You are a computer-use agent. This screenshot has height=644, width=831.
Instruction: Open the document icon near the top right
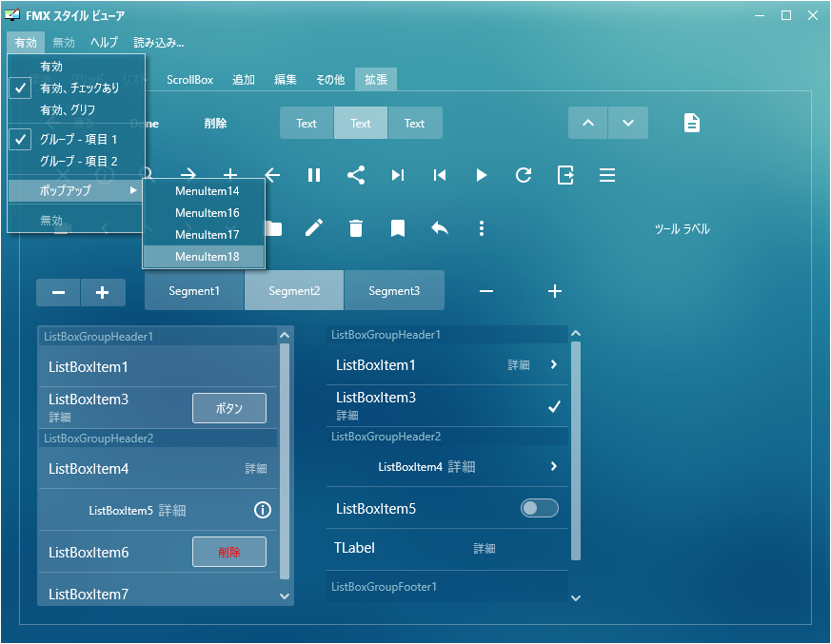(691, 123)
